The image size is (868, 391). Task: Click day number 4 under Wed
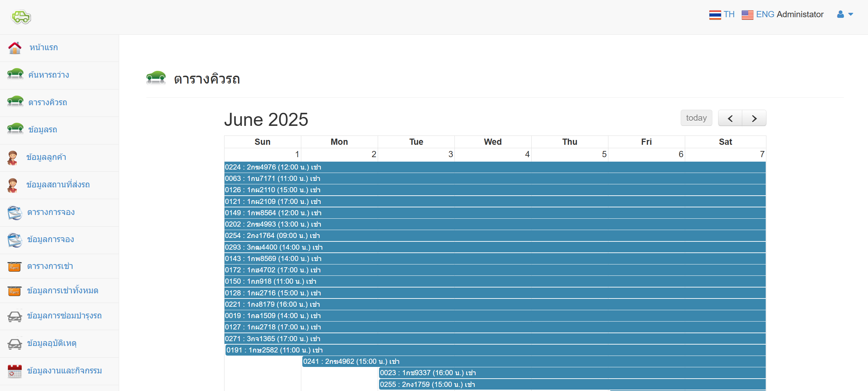coord(527,154)
